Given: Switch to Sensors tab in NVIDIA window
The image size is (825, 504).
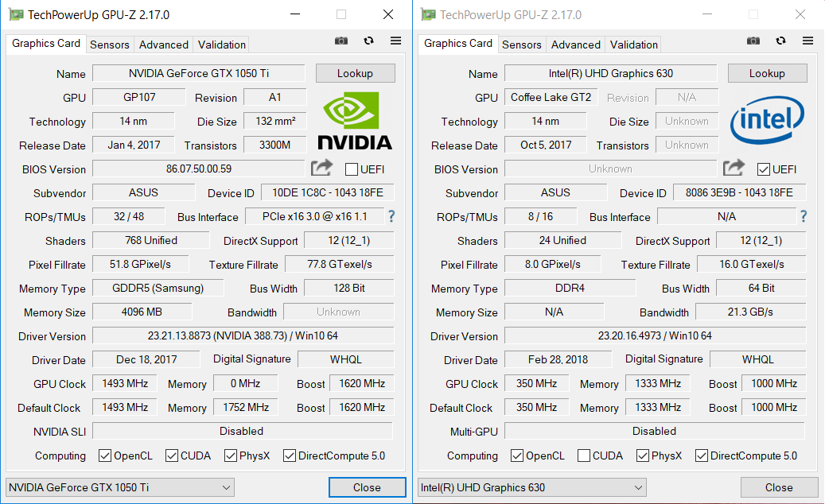Looking at the screenshot, I should [110, 45].
